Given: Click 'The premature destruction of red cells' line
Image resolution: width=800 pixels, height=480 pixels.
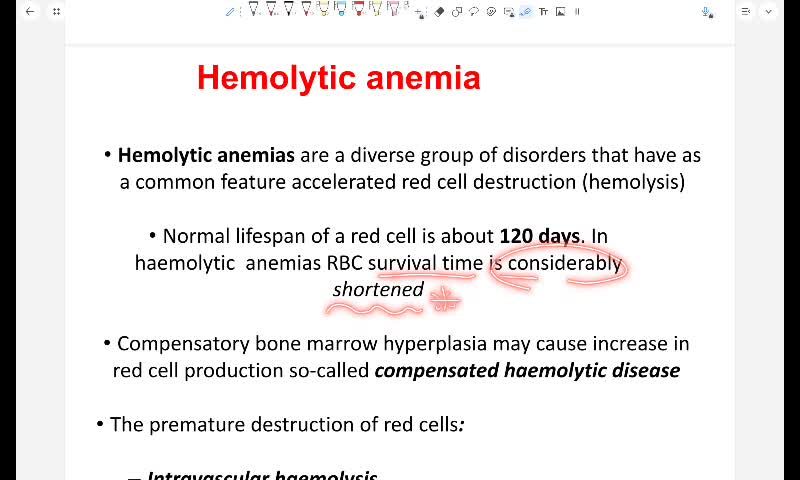Looking at the screenshot, I should click(287, 424).
